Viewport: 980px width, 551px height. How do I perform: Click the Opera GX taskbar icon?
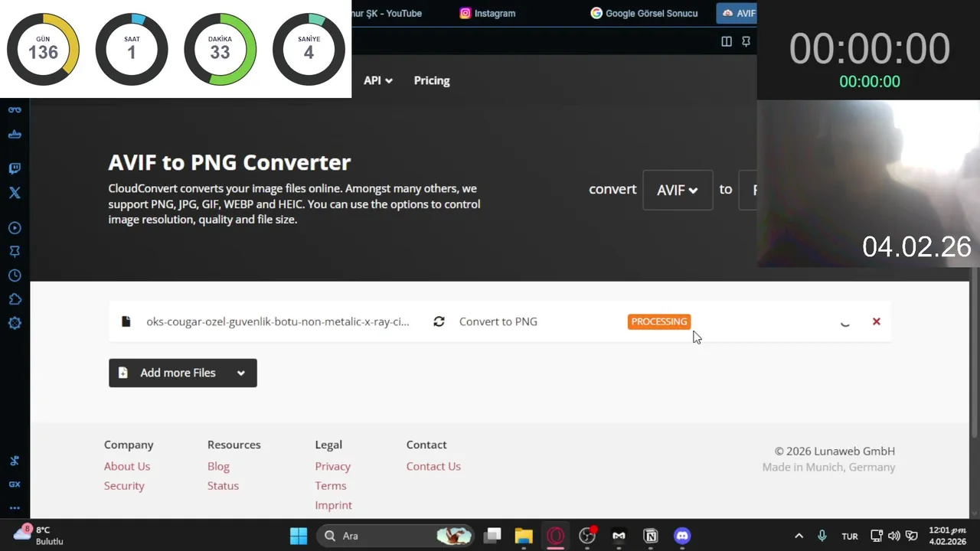(556, 536)
